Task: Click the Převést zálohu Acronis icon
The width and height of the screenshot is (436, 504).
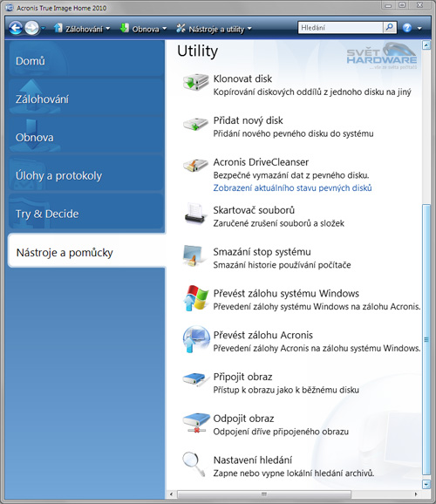Action: pyautogui.click(x=196, y=339)
